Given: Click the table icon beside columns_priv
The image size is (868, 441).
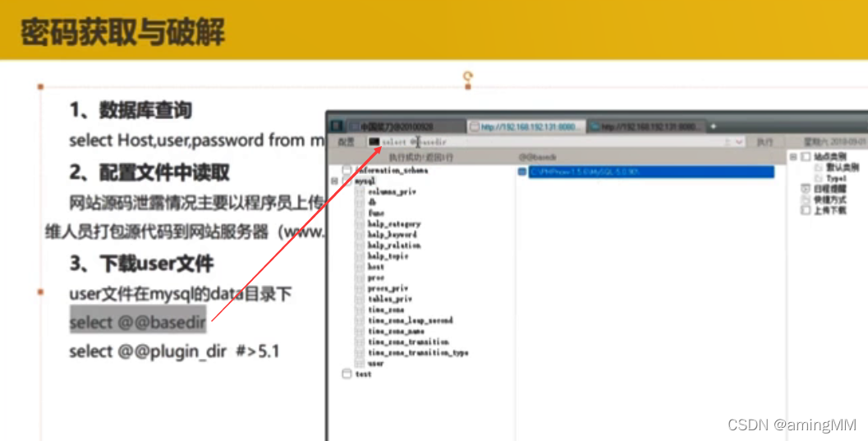Looking at the screenshot, I should click(x=360, y=191).
